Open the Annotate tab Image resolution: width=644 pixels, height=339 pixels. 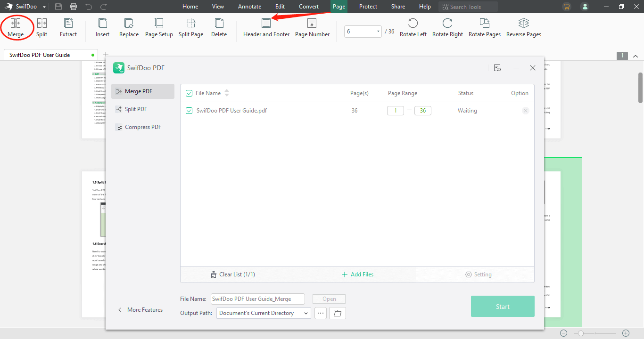(250, 7)
